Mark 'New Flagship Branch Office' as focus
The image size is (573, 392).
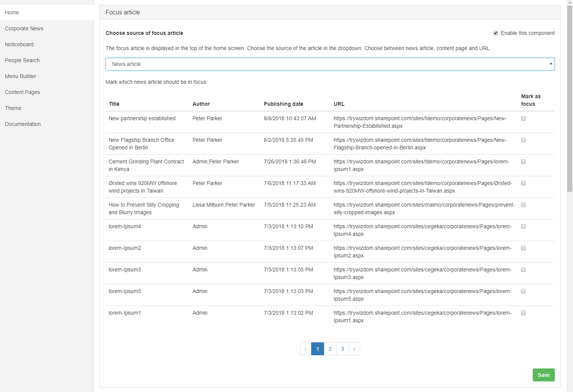[x=523, y=140]
